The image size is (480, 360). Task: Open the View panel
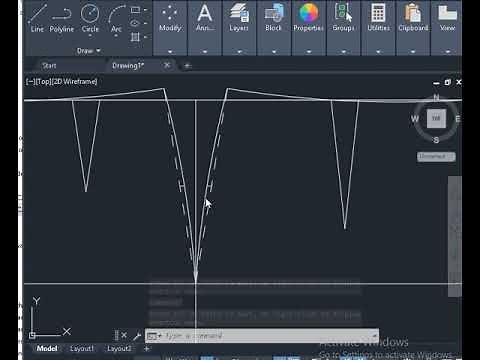click(447, 18)
